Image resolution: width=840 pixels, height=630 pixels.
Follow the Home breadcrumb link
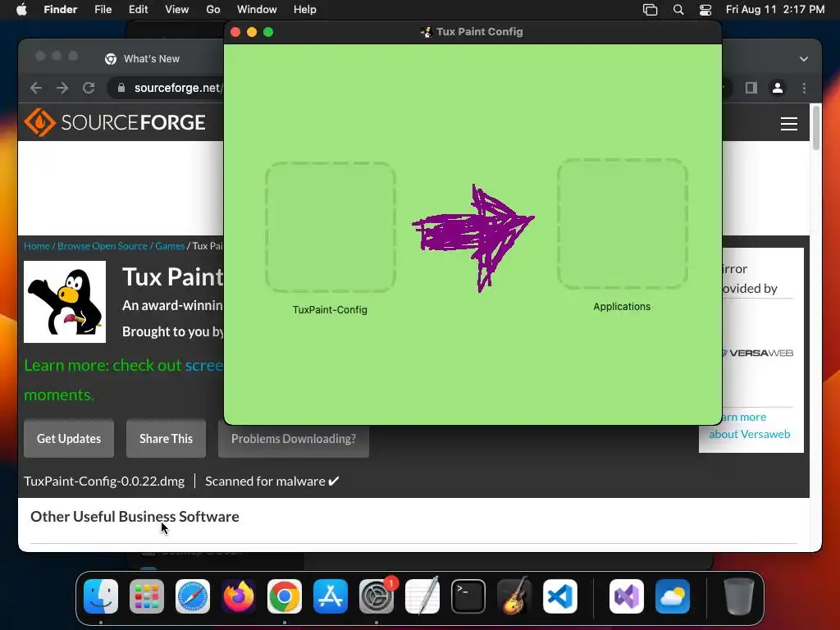[36, 246]
